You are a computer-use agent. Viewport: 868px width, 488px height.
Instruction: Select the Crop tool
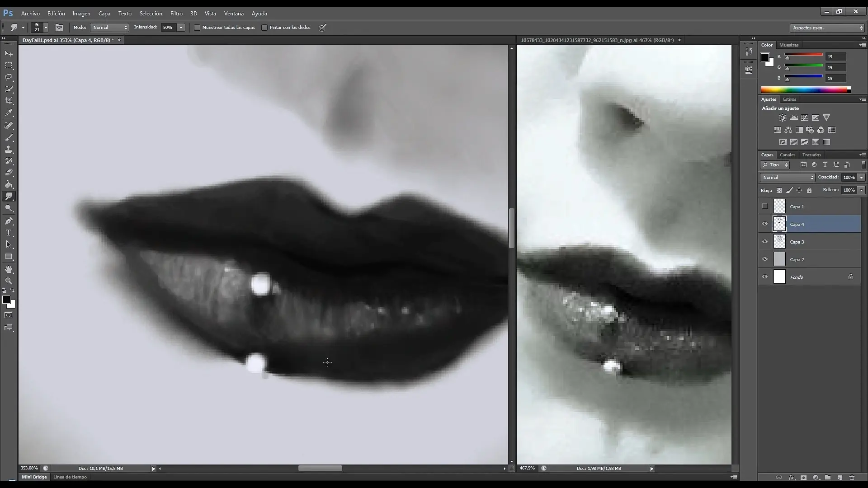(x=9, y=101)
